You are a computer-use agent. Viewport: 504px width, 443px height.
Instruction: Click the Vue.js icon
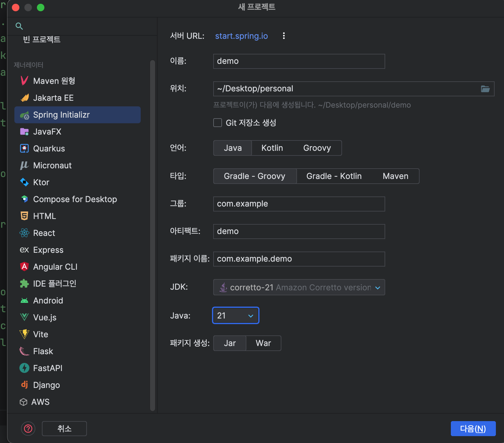24,317
